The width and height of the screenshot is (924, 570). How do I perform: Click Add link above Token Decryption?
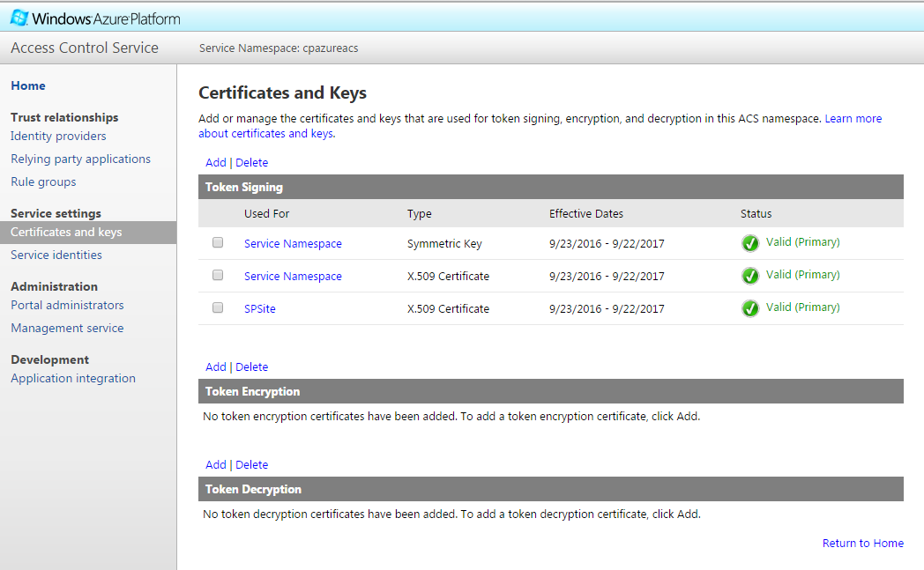coord(216,464)
